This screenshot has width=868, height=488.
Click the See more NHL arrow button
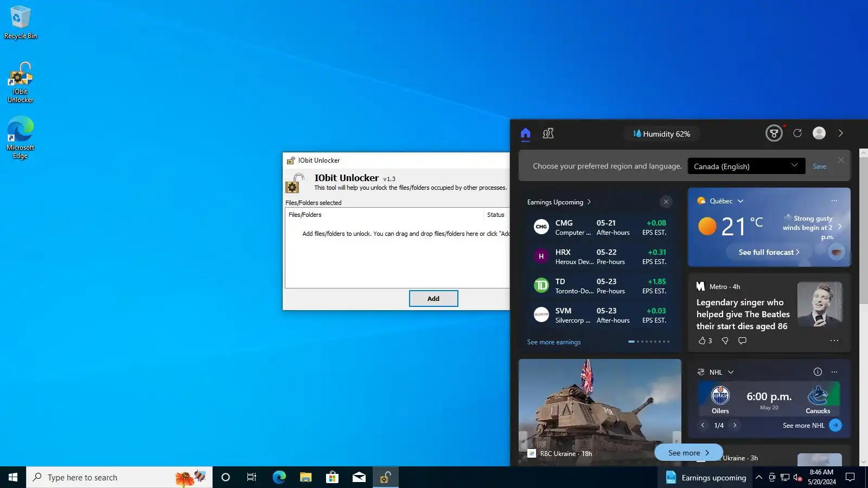tap(835, 425)
